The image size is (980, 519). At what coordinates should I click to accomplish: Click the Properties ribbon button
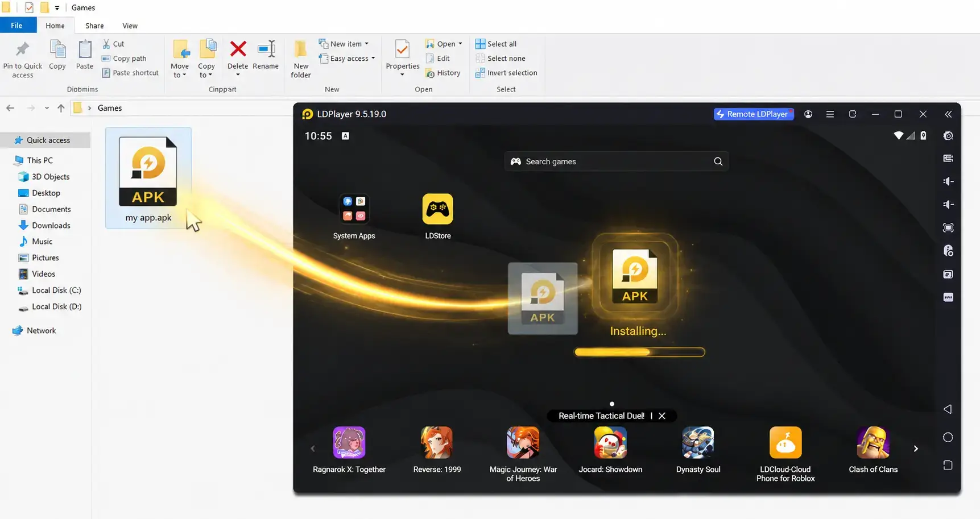[403, 58]
